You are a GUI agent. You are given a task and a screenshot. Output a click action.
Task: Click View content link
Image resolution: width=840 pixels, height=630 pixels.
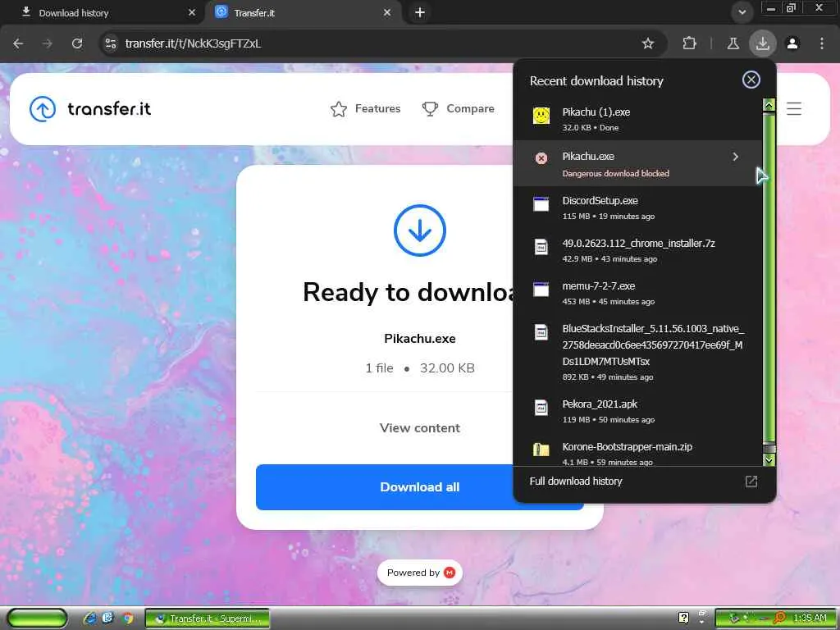coord(420,428)
